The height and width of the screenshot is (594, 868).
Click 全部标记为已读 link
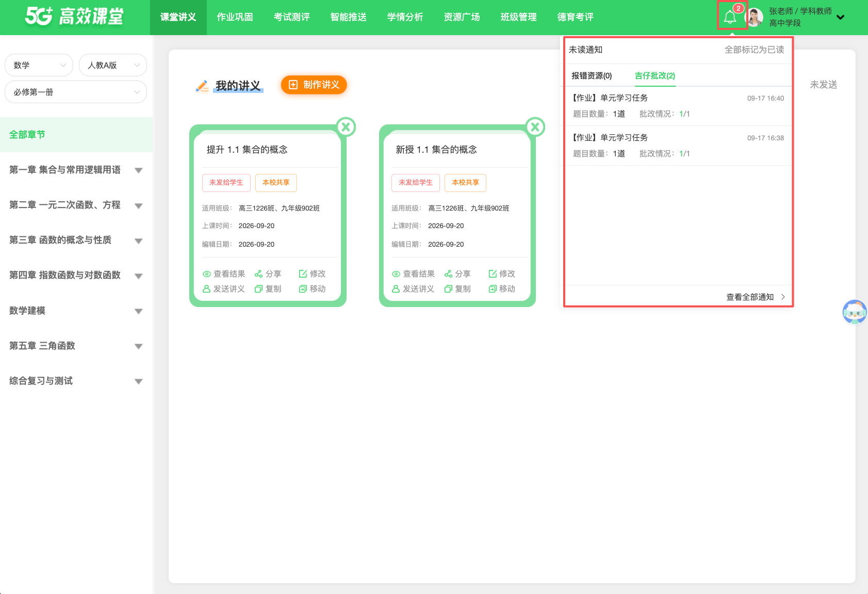click(x=754, y=50)
